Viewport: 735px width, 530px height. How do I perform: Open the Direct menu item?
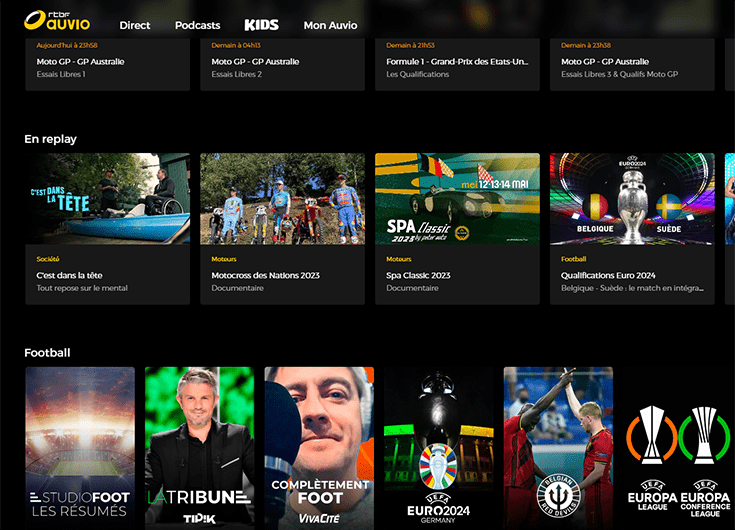tap(135, 25)
